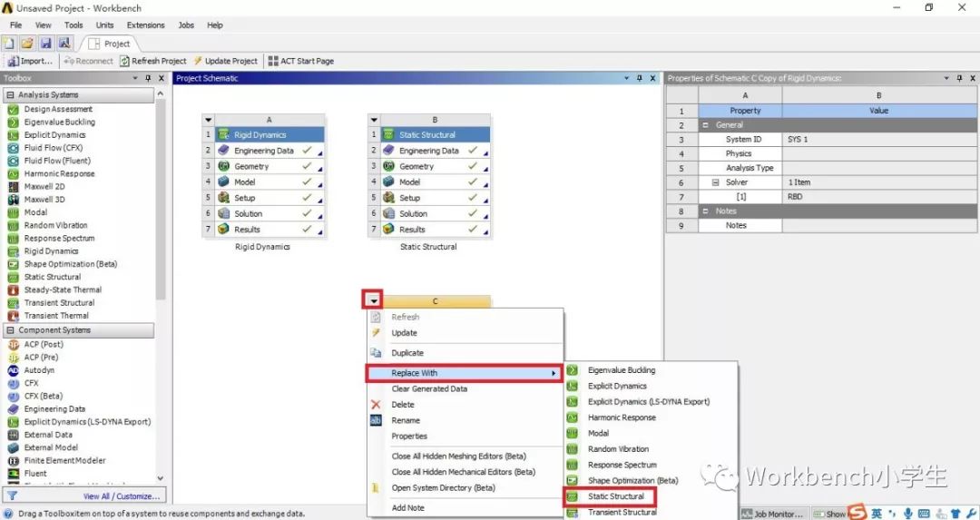Choose Harmonic Response in the submenu

pyautogui.click(x=622, y=417)
